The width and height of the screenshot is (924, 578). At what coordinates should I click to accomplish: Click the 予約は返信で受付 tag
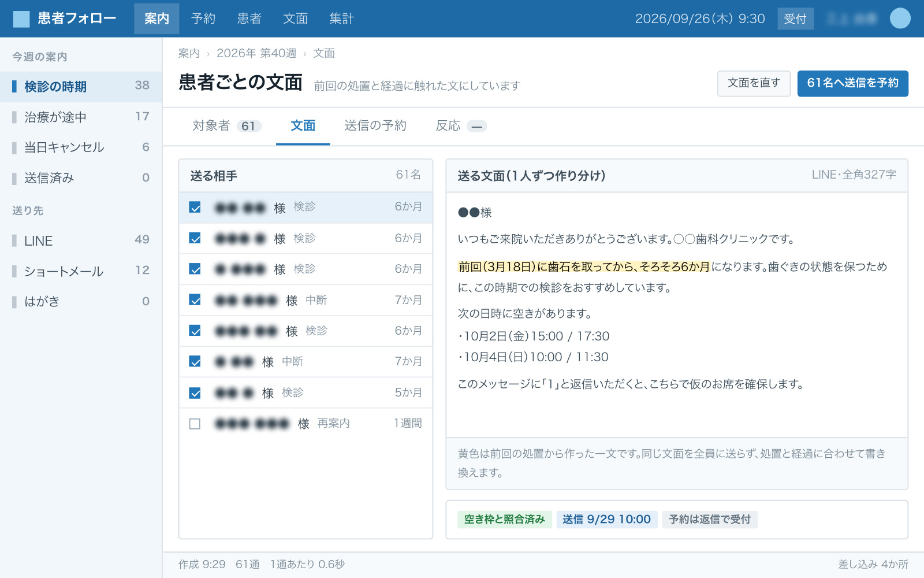pos(710,519)
